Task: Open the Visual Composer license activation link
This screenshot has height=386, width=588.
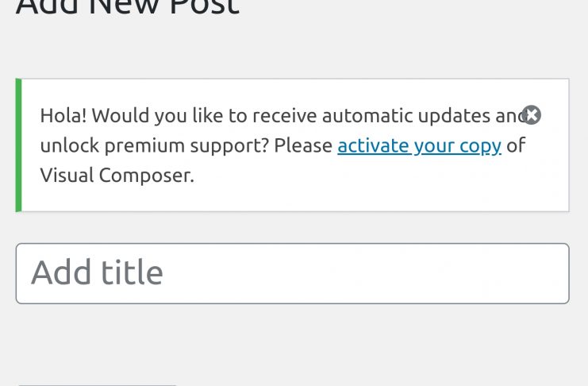Action: (x=419, y=145)
